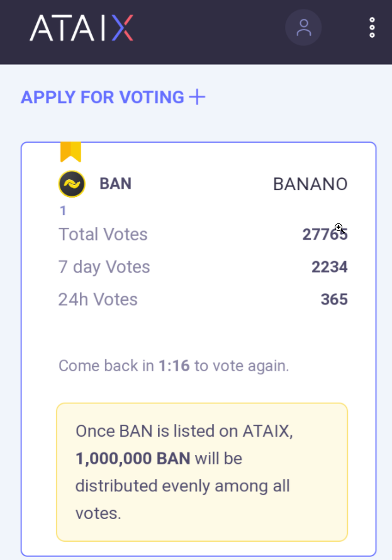Click the 7 day votes count 2234
Screen dimensions: 392x560
(x=330, y=267)
